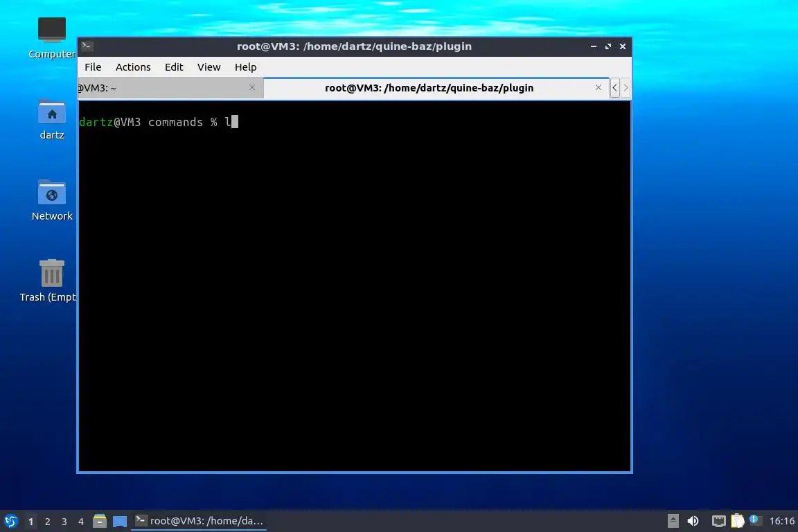Launch the file manager from the panel
798x532 pixels.
[x=100, y=521]
